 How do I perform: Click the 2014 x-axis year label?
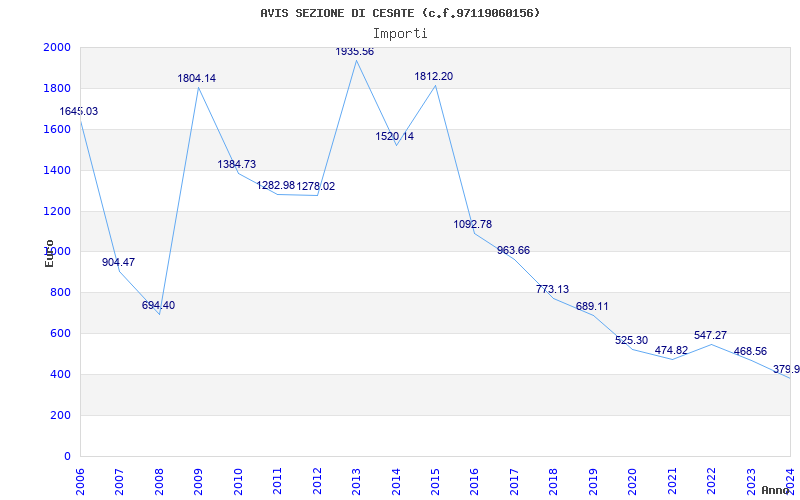coord(396,481)
